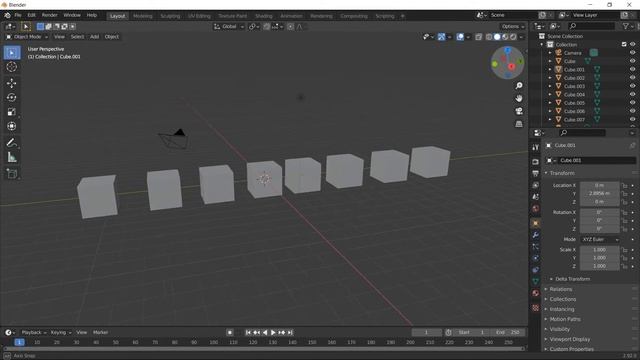Choose the Move tool
The width and height of the screenshot is (640, 360).
pyautogui.click(x=12, y=83)
